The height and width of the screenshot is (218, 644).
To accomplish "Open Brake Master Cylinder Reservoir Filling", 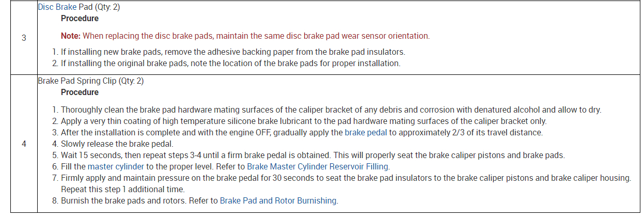I will (x=318, y=166).
